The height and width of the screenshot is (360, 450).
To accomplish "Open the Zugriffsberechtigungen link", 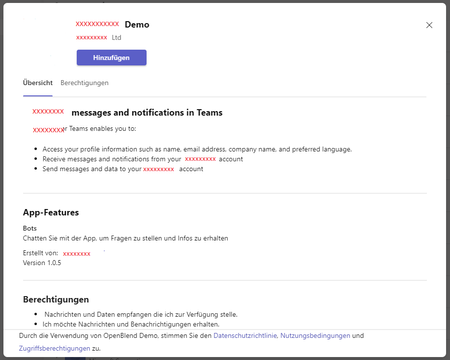I will coord(54,348).
